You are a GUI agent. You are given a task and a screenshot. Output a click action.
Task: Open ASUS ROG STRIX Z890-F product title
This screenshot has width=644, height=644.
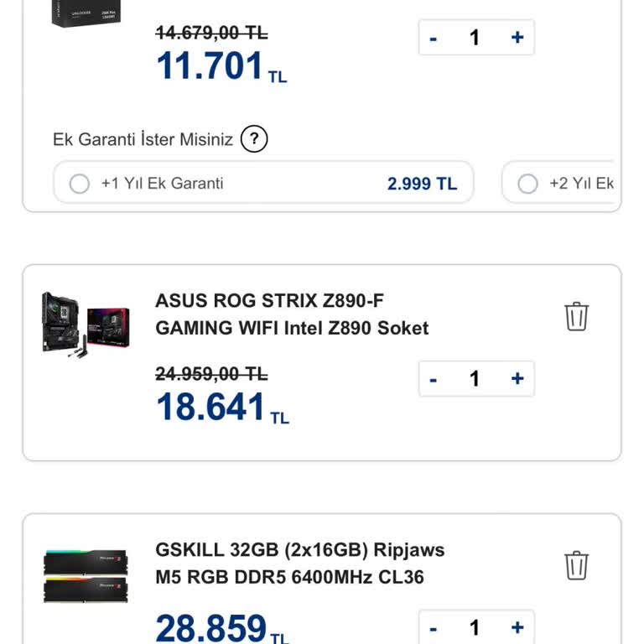(292, 314)
